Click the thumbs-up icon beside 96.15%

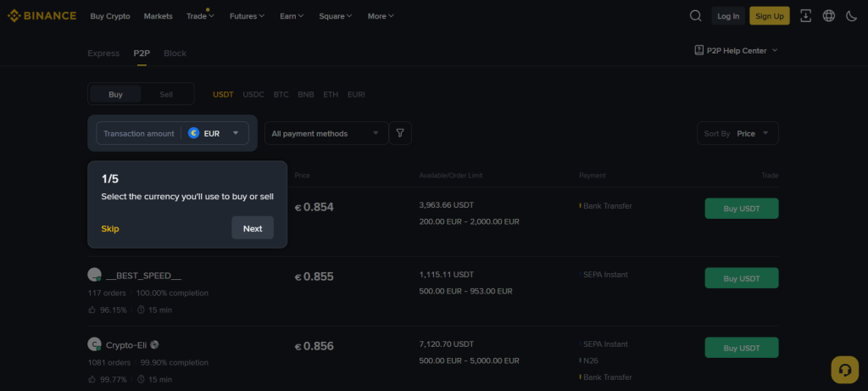pyautogui.click(x=92, y=310)
